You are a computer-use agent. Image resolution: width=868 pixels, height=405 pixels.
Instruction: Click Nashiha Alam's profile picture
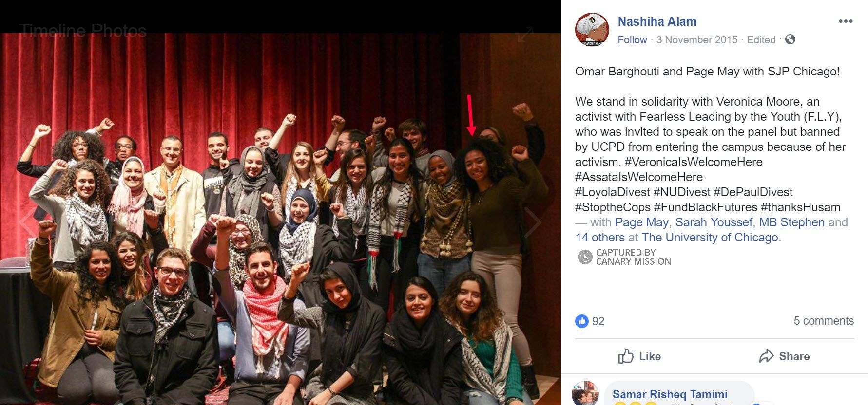tap(592, 29)
